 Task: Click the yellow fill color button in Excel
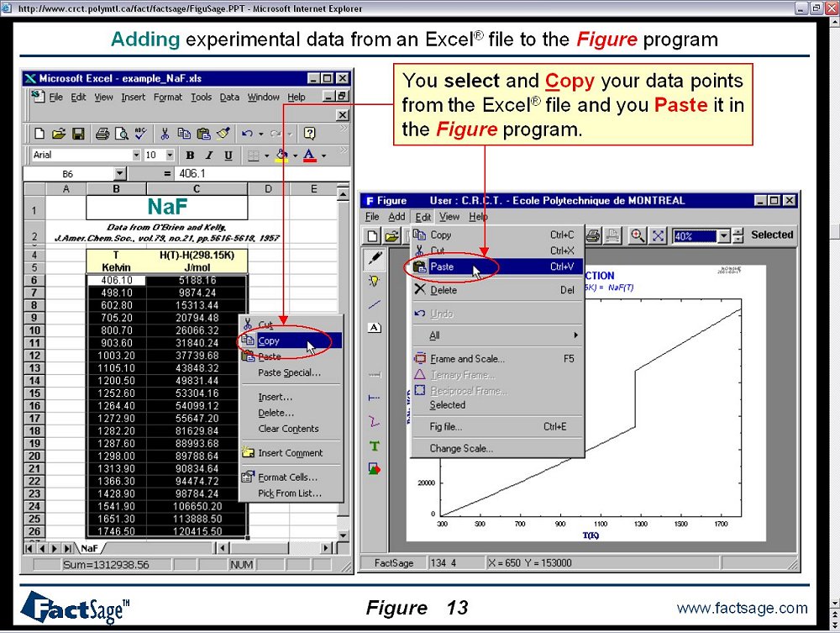pos(282,156)
